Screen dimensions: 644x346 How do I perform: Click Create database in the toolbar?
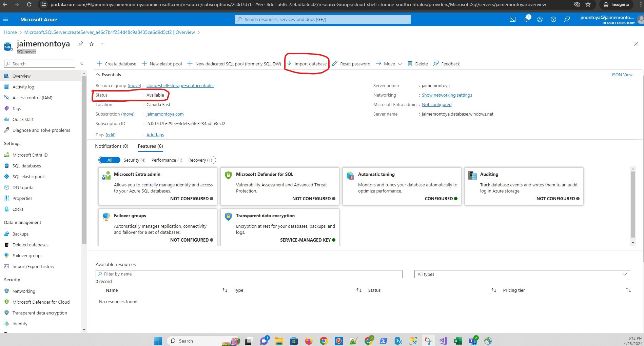(116, 64)
